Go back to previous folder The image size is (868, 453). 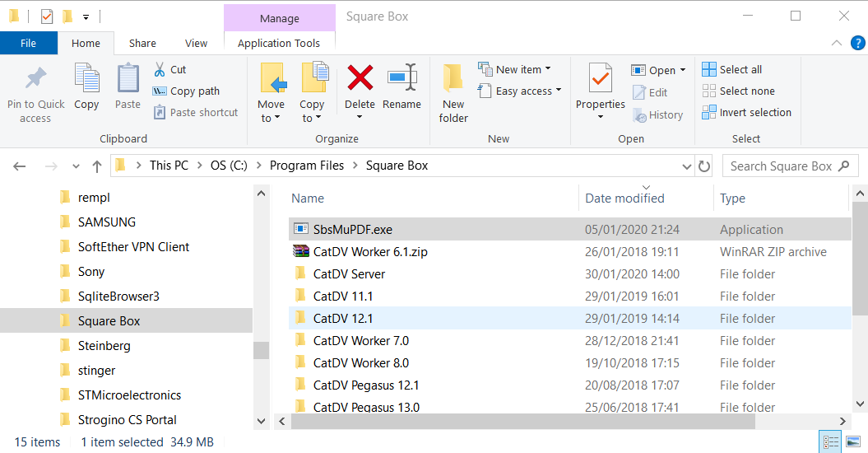(x=20, y=166)
